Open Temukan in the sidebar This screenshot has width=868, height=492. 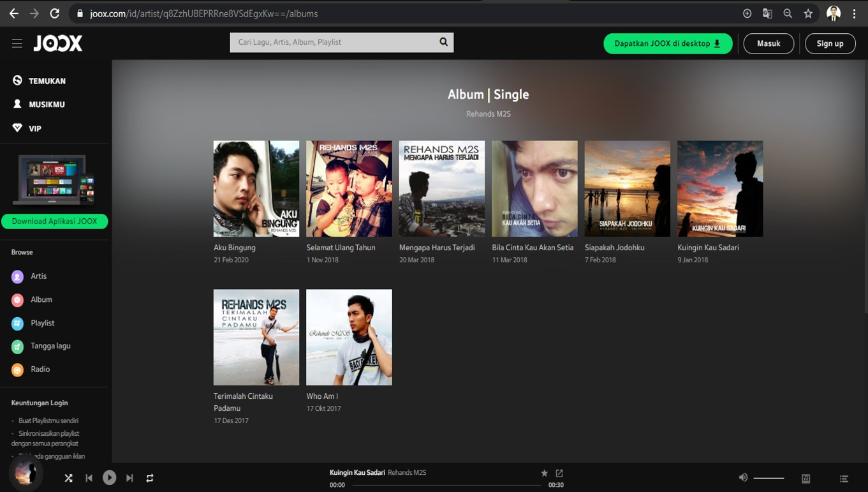(x=40, y=81)
